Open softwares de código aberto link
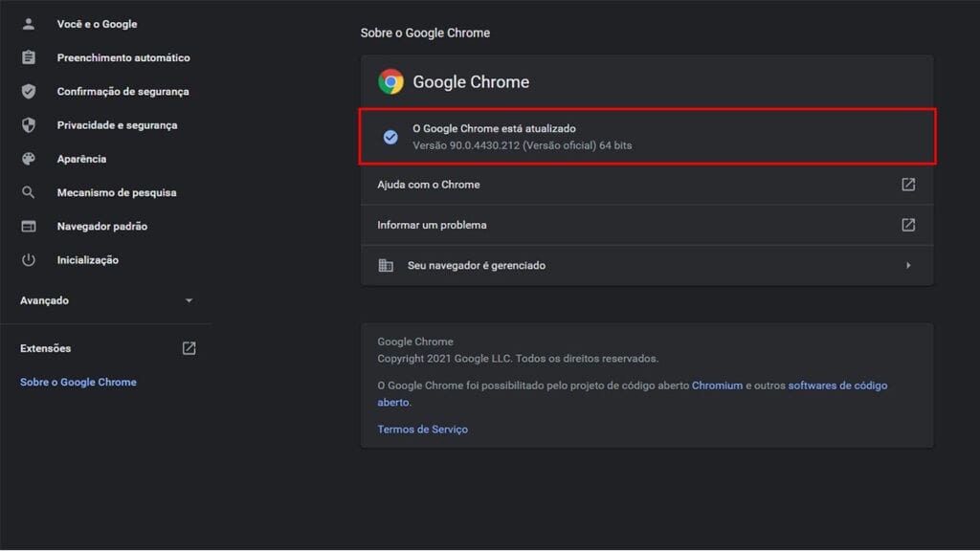Image resolution: width=980 pixels, height=551 pixels. [x=837, y=386]
